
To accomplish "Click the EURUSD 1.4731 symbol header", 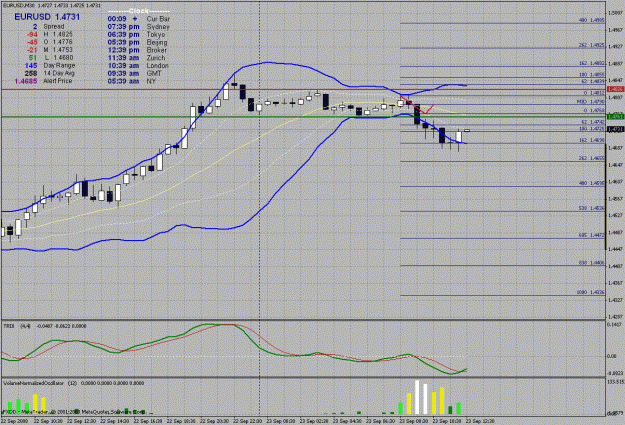I will (47, 17).
